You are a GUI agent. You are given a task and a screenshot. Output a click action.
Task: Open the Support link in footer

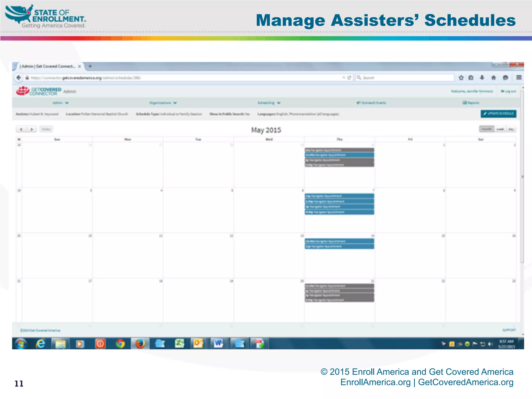pyautogui.click(x=509, y=330)
